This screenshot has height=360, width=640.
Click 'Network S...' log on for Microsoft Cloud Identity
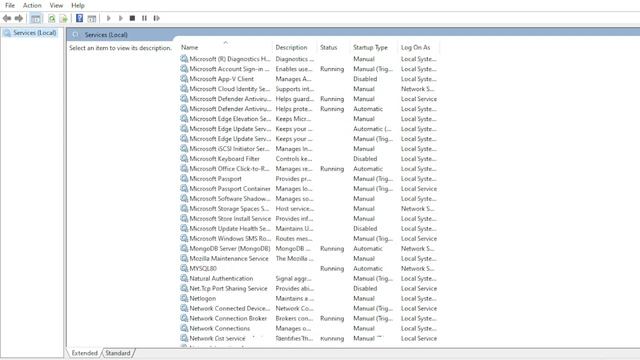click(x=417, y=89)
